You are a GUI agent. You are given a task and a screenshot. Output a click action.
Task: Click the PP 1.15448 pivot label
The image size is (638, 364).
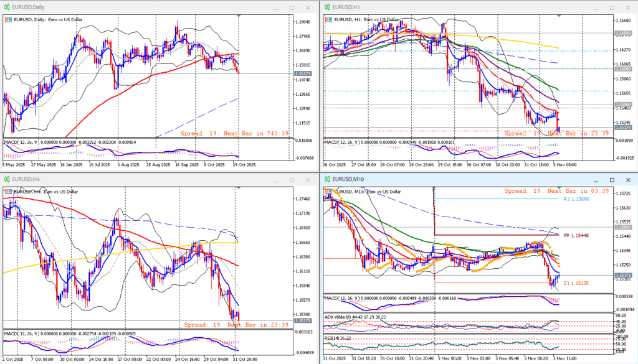click(x=575, y=236)
